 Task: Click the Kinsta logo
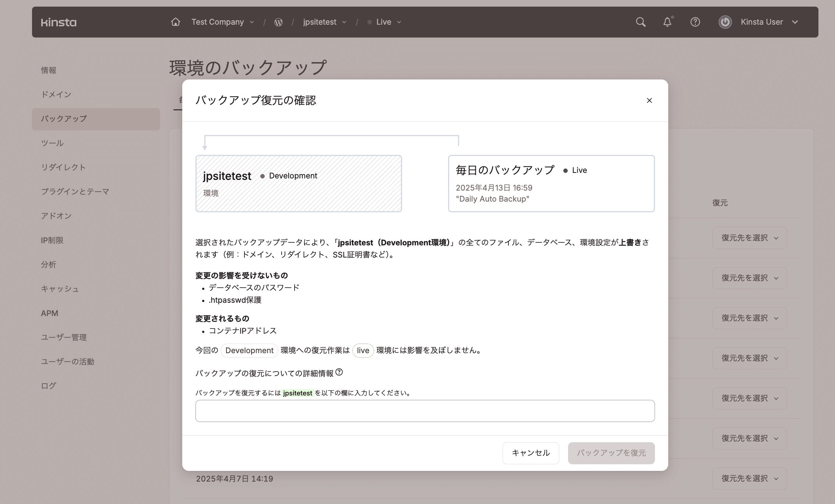pyautogui.click(x=59, y=22)
